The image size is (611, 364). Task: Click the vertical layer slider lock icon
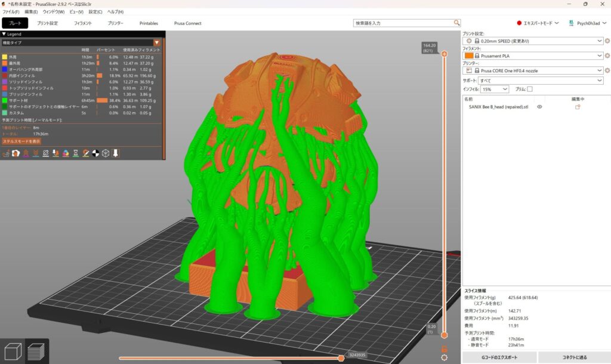tap(444, 348)
